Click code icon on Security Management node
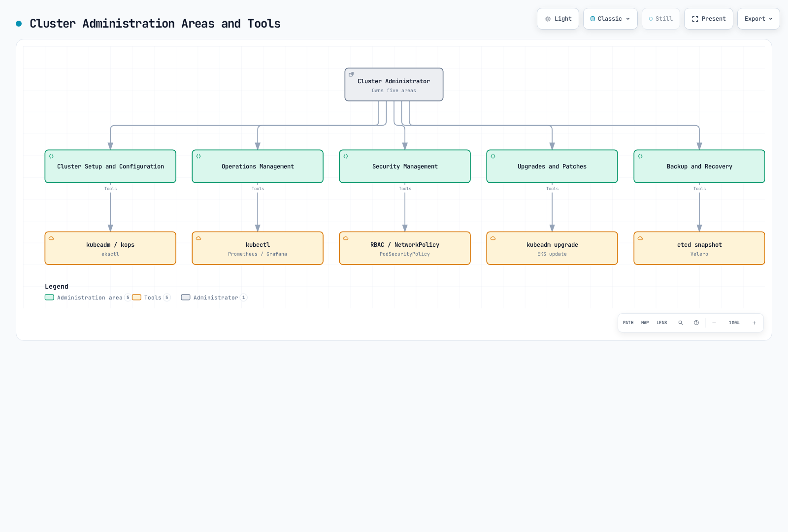Viewport: 788px width, 532px height. (x=346, y=156)
